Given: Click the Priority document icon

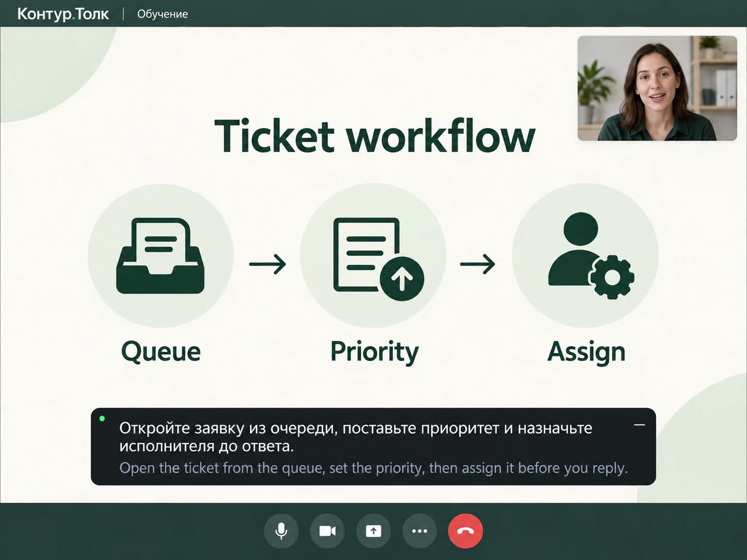Looking at the screenshot, I should tap(378, 259).
